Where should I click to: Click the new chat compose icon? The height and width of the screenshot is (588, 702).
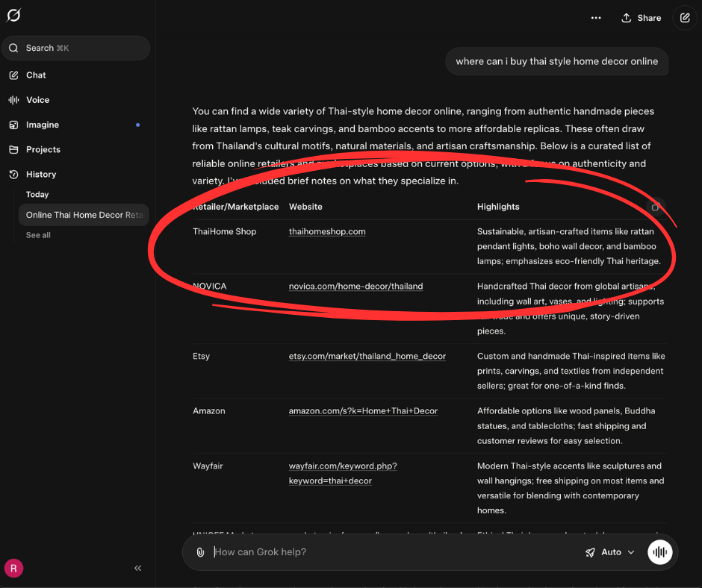685,18
